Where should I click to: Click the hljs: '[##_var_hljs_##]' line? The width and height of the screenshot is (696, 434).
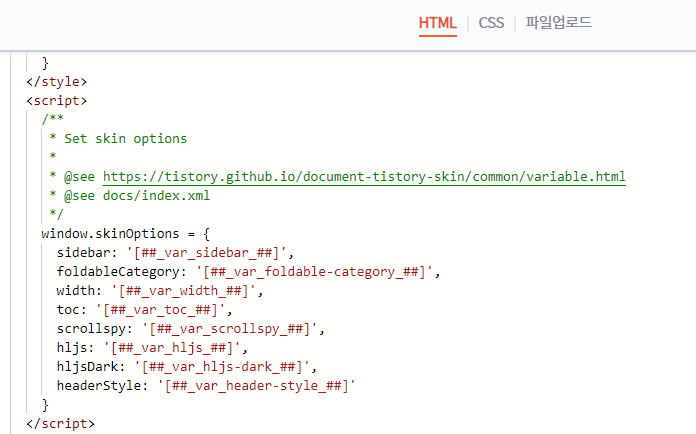click(x=152, y=347)
